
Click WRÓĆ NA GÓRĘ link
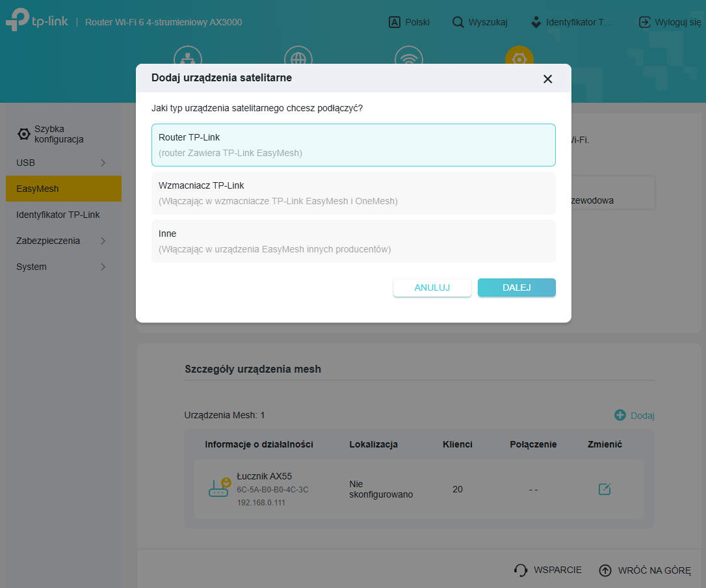click(645, 570)
